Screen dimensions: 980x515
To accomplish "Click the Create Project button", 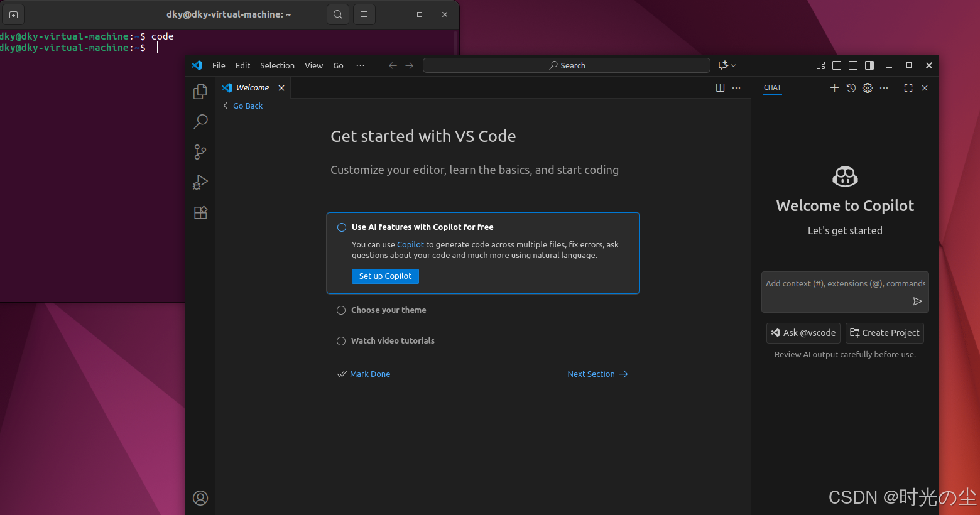I will point(885,333).
